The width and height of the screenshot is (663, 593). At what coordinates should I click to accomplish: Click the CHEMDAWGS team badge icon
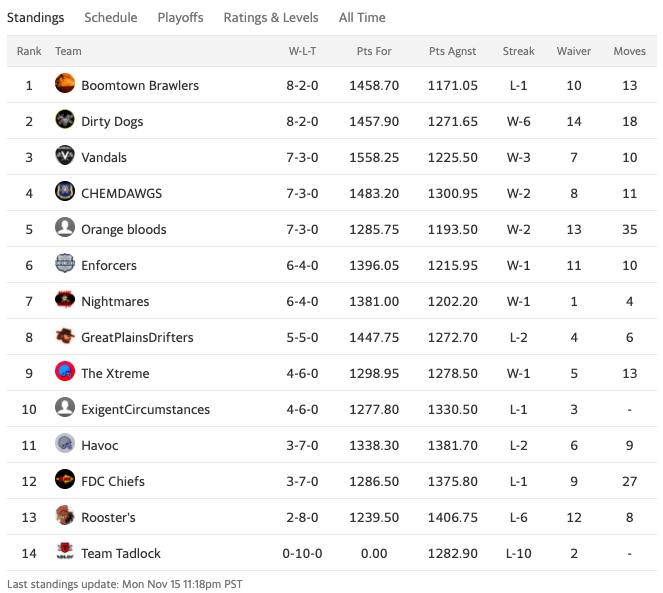click(x=65, y=191)
